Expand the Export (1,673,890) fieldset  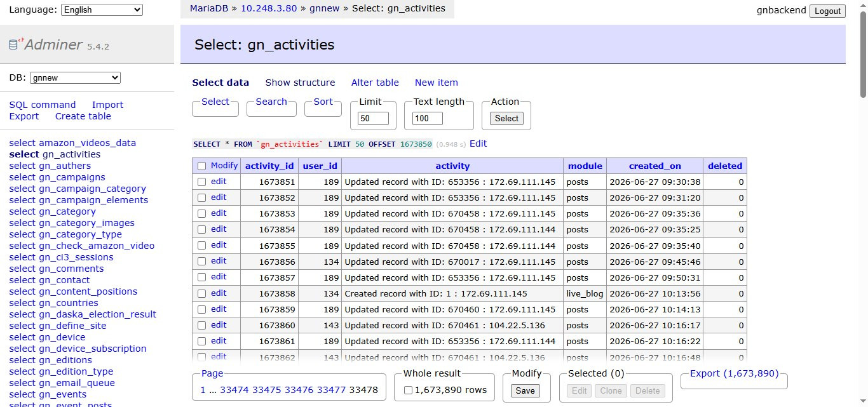734,373
